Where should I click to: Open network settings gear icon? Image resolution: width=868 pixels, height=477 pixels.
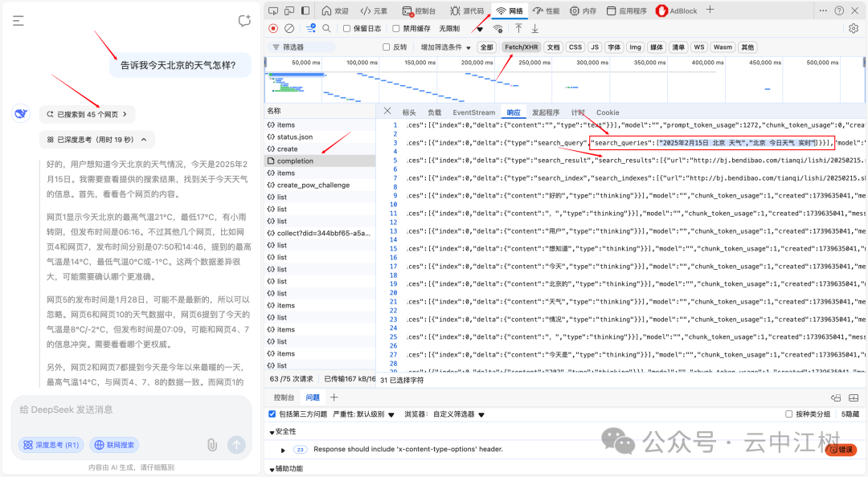[854, 28]
